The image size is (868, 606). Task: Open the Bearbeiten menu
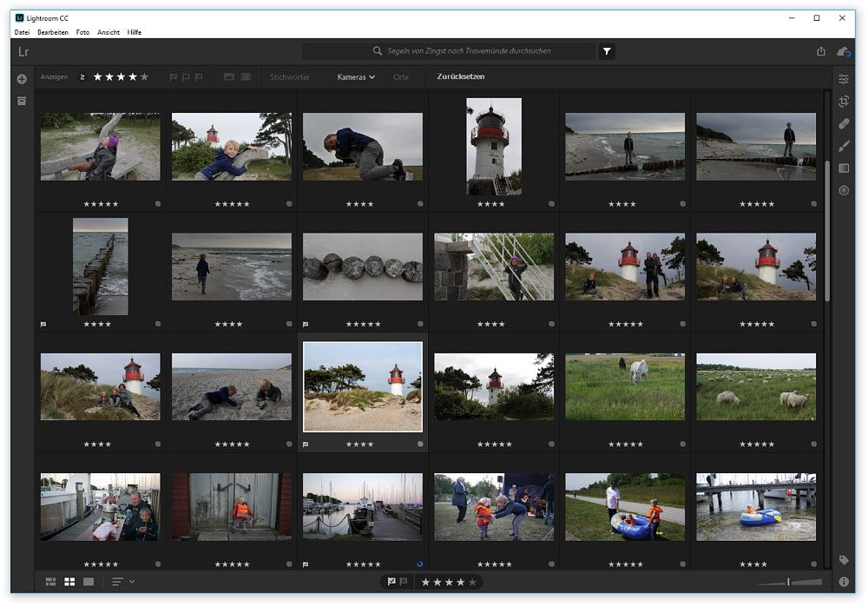coord(53,32)
